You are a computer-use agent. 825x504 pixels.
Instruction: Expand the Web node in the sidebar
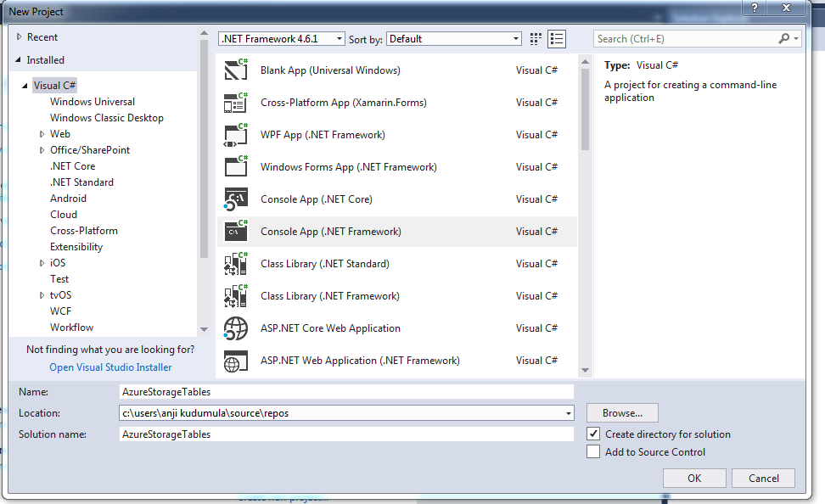42,133
